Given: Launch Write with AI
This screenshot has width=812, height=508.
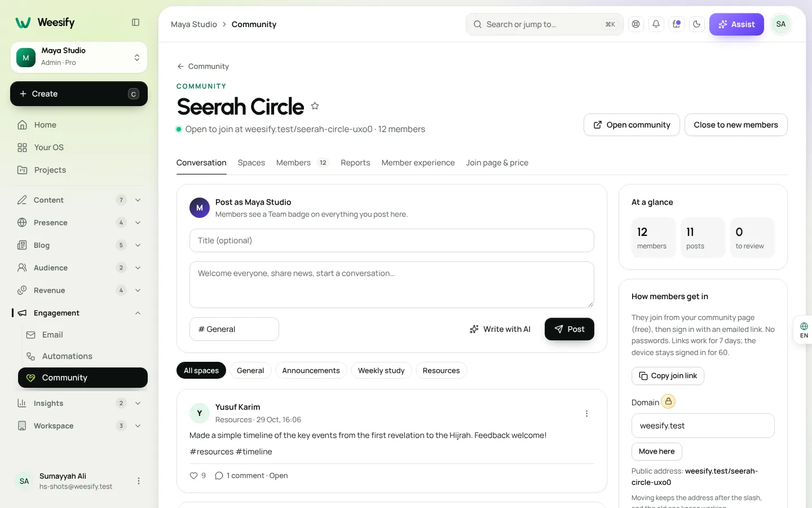Looking at the screenshot, I should click(500, 329).
